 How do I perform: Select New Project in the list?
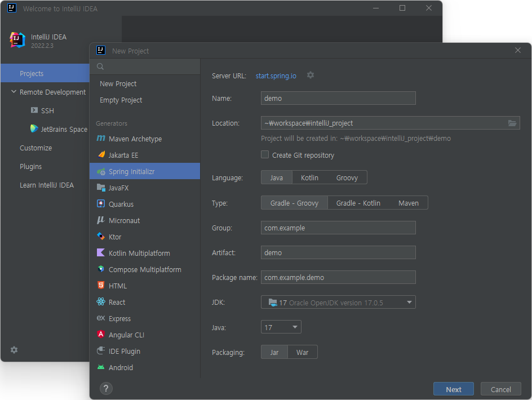coord(145,84)
